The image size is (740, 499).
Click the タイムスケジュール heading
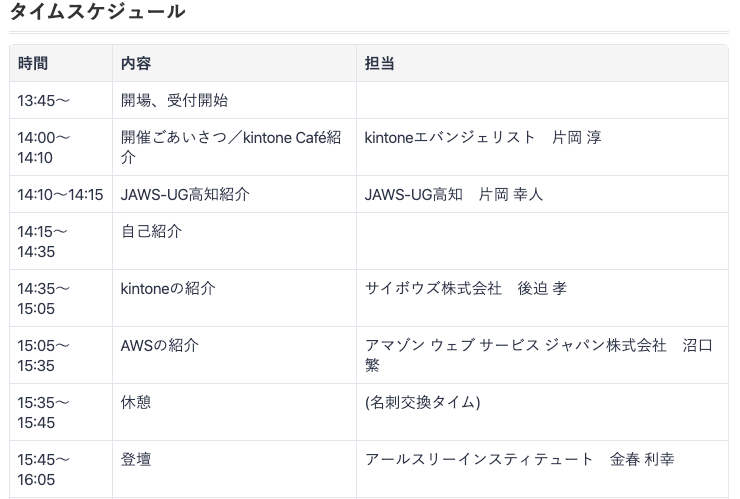coord(96,12)
